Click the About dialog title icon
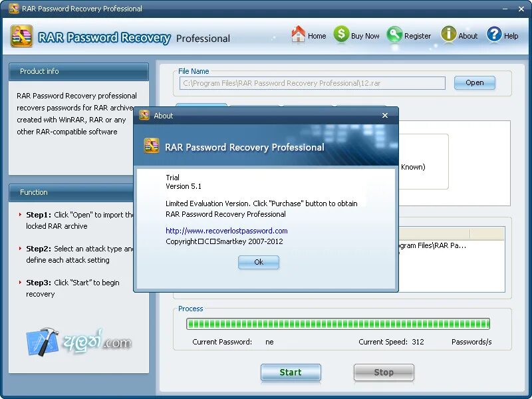The image size is (532, 399). coord(144,115)
